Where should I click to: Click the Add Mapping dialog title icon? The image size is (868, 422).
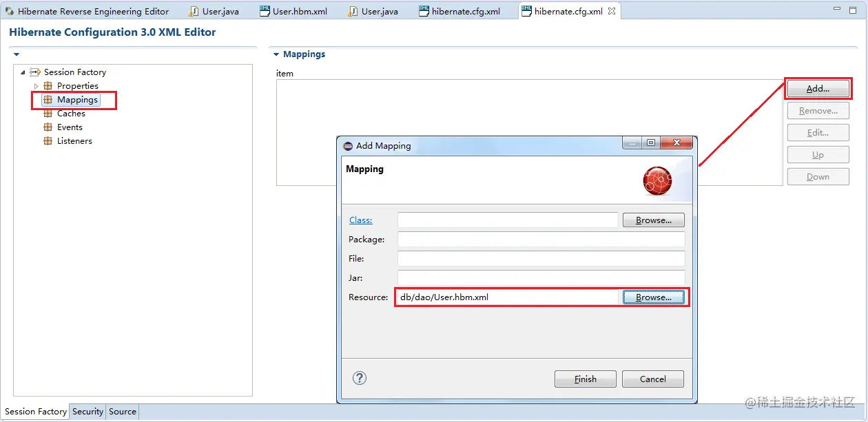coord(348,146)
